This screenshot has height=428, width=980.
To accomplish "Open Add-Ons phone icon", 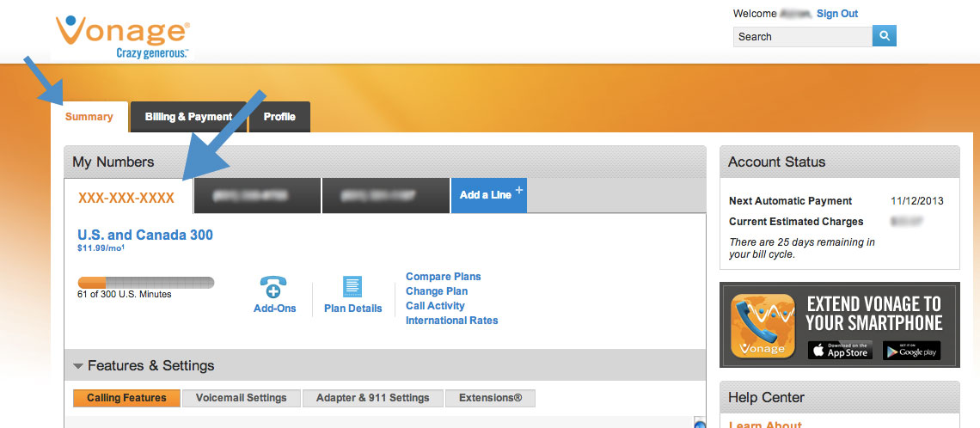I will 273,288.
